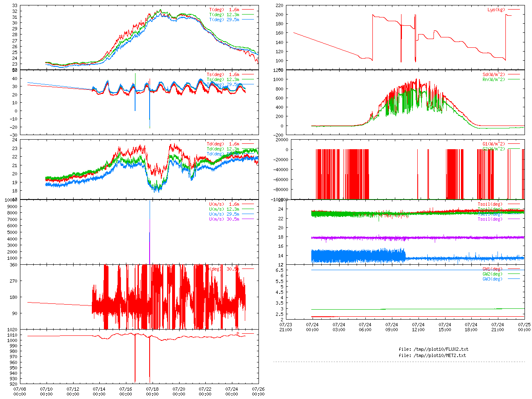Select the "GW2(deg)" legend entry
Viewport: 532px width, 399px height.
[x=493, y=274]
